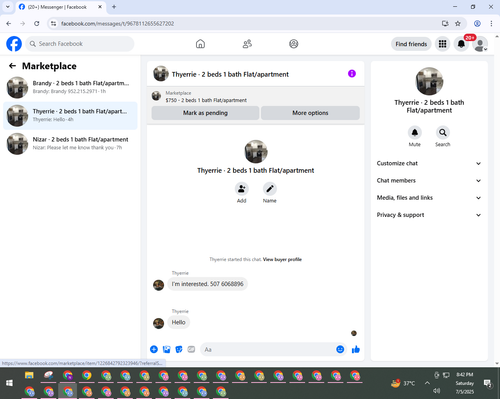Click the listing thumbnail in the right panel
500x399 pixels.
coord(429,81)
